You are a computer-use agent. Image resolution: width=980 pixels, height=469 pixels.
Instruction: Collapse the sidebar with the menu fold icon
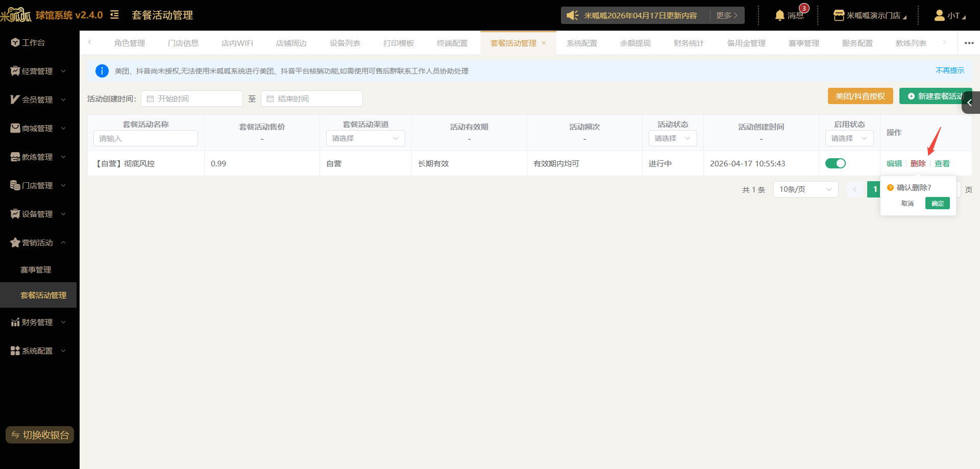(x=114, y=15)
